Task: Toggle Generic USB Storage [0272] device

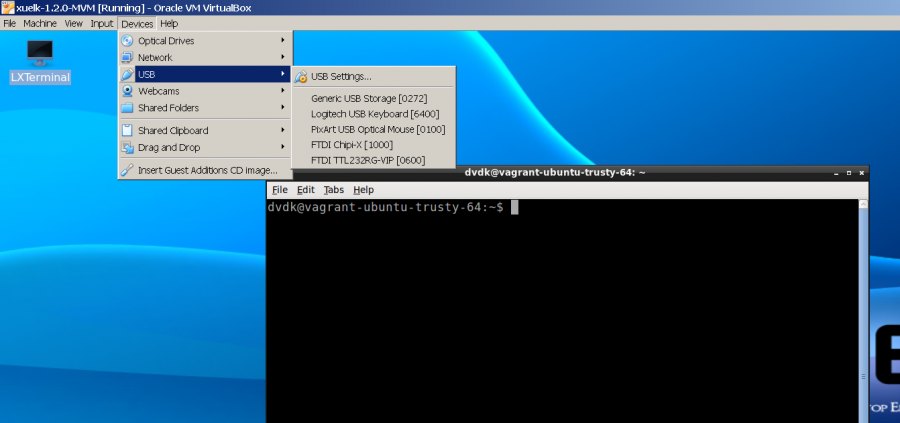Action: tap(367, 99)
